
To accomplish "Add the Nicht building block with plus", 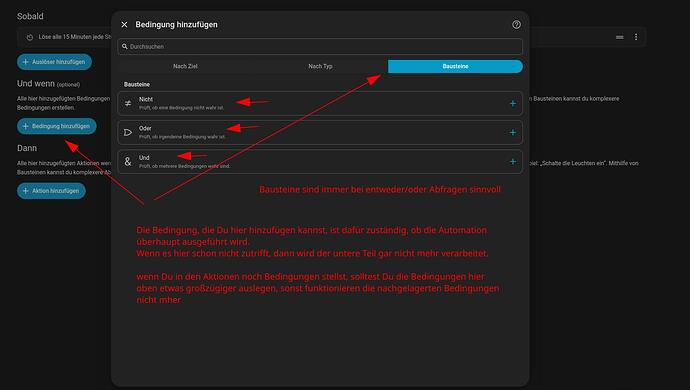I will tap(513, 103).
